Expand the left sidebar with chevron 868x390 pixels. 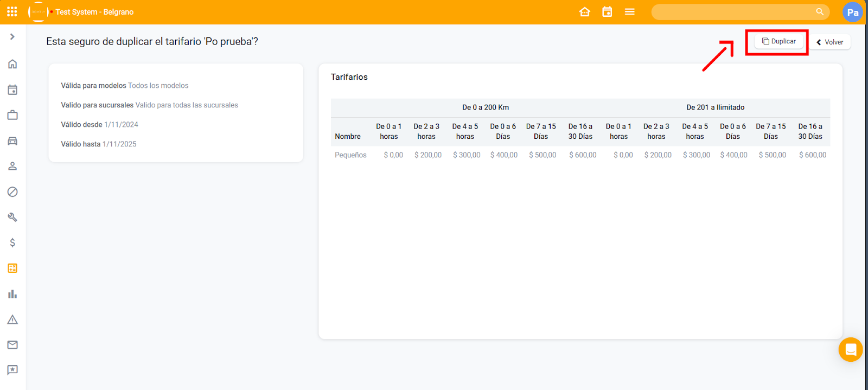click(x=12, y=37)
